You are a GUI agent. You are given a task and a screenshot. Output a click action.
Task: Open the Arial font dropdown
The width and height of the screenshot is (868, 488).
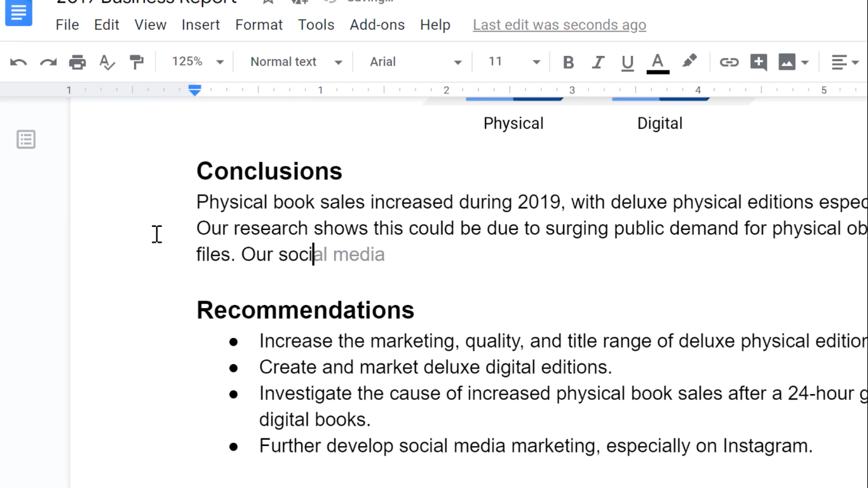(x=416, y=62)
